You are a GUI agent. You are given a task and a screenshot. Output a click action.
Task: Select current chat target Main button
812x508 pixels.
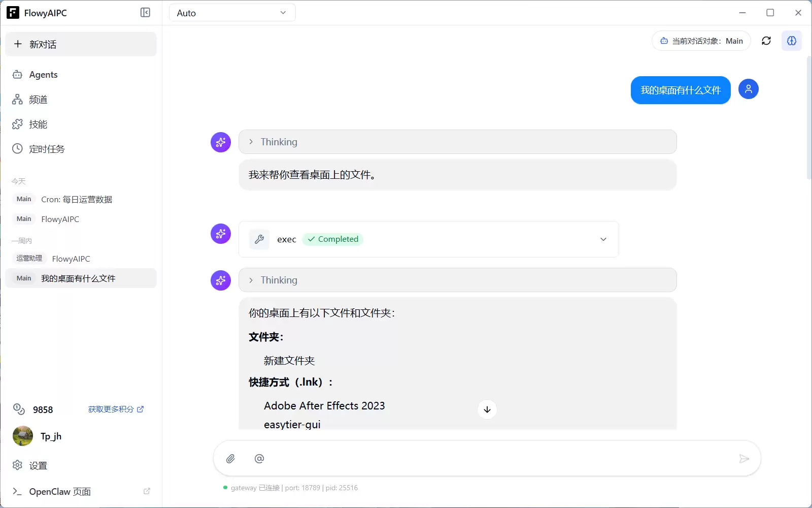click(x=701, y=41)
